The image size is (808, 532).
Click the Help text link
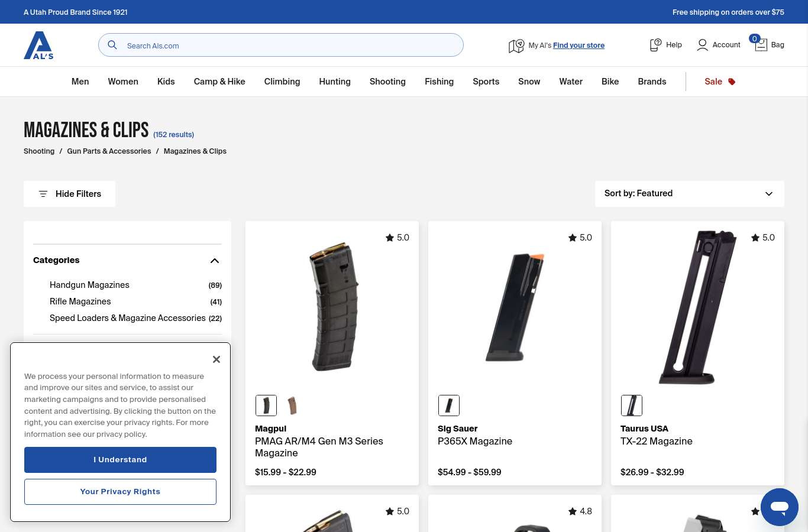[674, 45]
